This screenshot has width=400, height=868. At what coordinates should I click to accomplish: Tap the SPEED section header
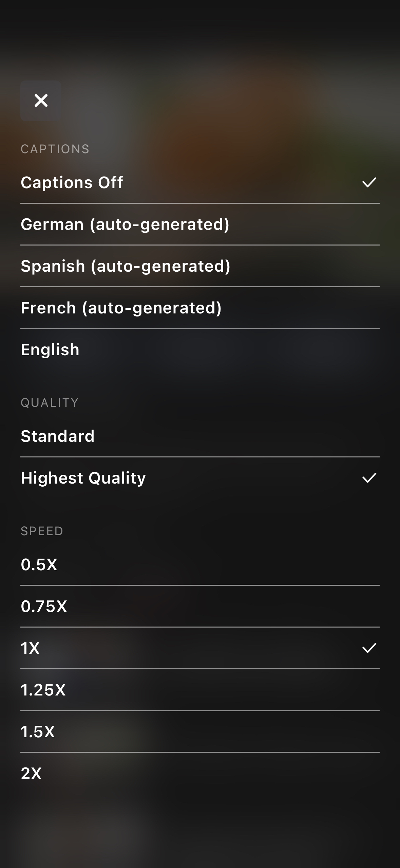pyautogui.click(x=42, y=531)
